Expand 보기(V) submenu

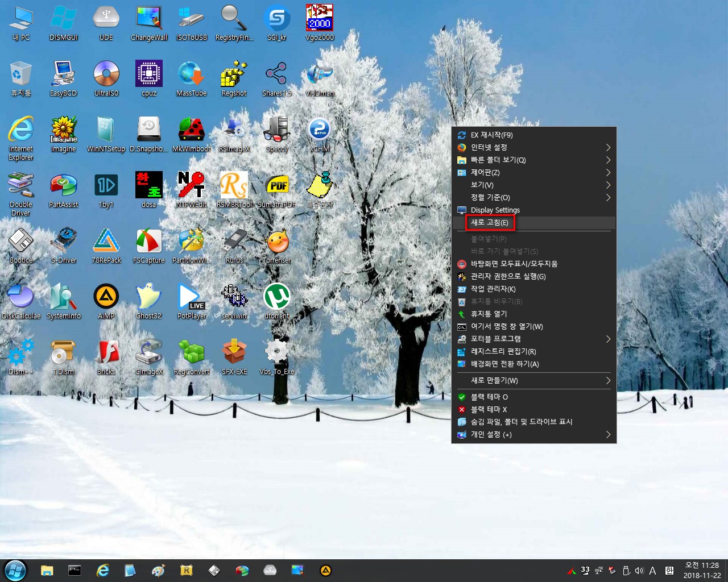534,185
